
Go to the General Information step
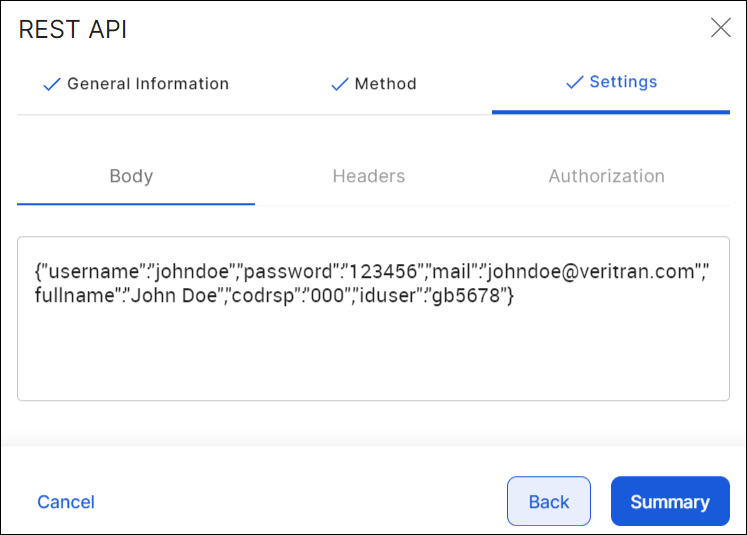tap(147, 84)
